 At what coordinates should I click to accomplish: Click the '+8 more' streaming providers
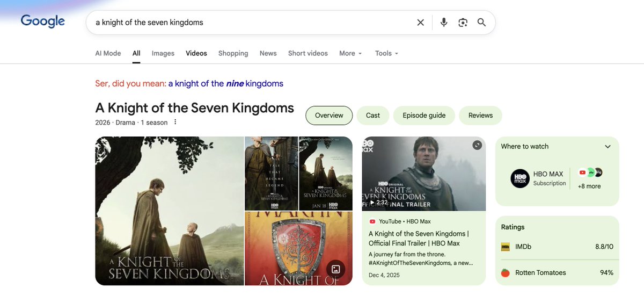click(589, 186)
